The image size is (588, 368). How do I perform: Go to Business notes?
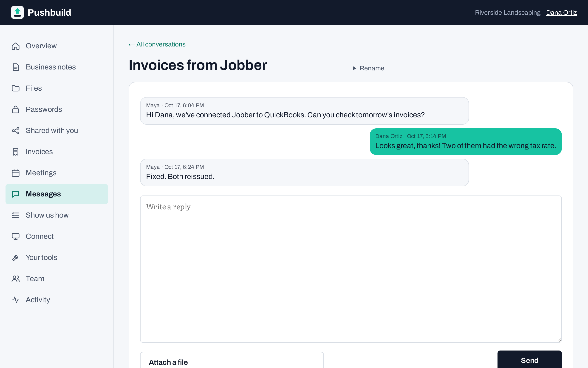[57, 67]
